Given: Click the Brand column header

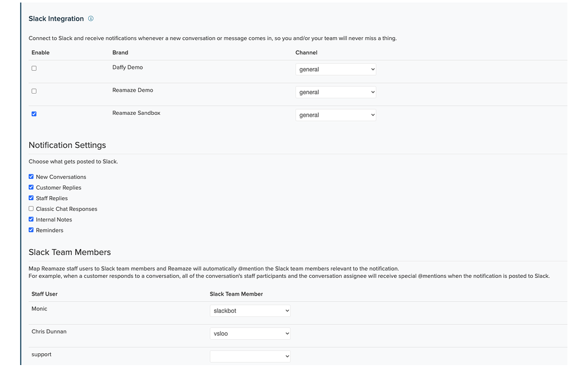Looking at the screenshot, I should click(x=121, y=52).
